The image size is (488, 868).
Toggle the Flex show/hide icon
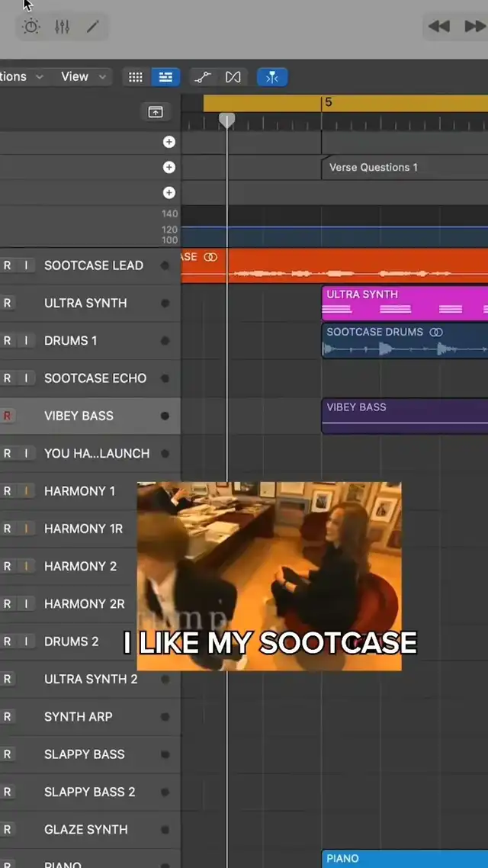click(x=233, y=77)
